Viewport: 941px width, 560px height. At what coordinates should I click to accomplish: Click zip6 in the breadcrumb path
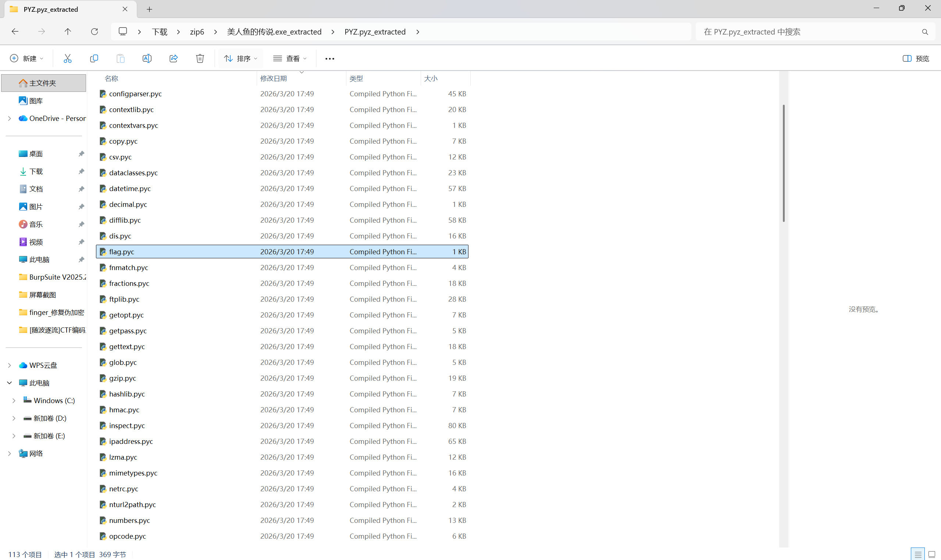197,32
